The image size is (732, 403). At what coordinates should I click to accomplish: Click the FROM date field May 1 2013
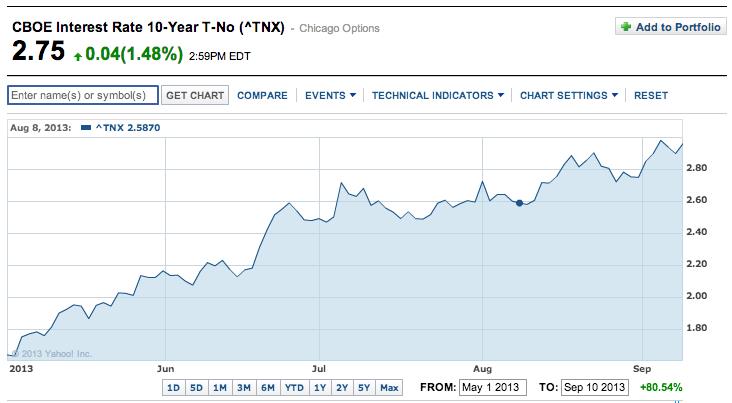pyautogui.click(x=493, y=387)
